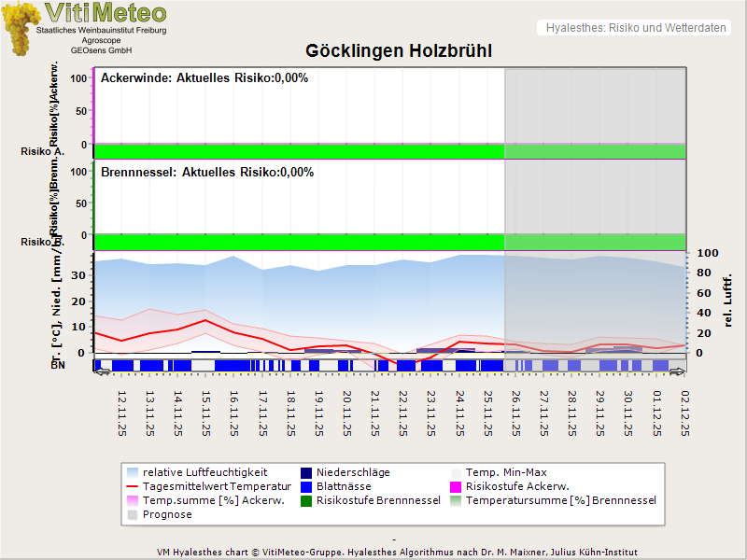747x560 pixels.
Task: Click the Risikostufe Ackerw. magenta swatch
Action: coord(457,486)
